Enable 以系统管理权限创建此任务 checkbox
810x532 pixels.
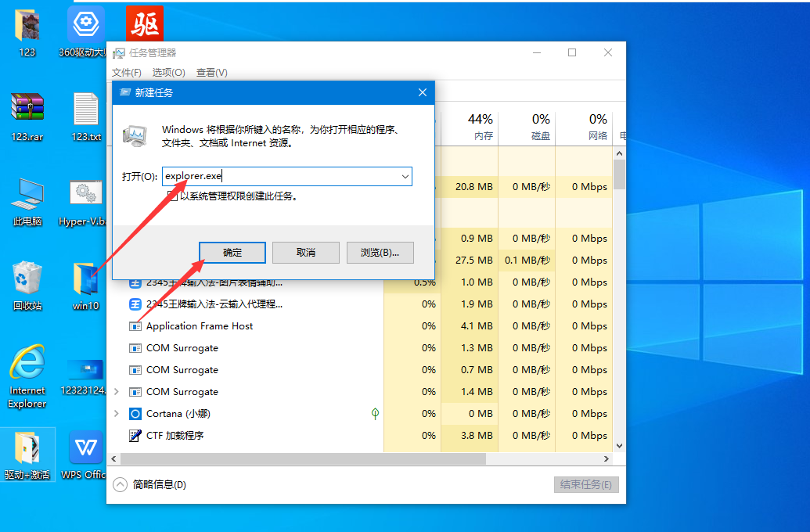(x=172, y=196)
